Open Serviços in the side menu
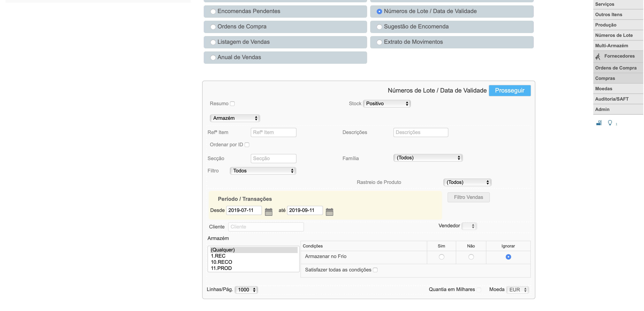The width and height of the screenshot is (644, 311). (x=618, y=4)
